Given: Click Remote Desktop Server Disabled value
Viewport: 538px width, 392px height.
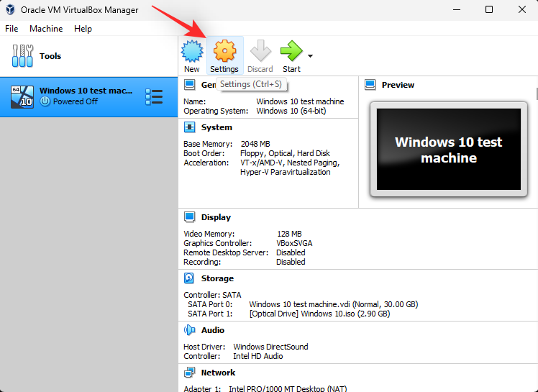Looking at the screenshot, I should pyautogui.click(x=291, y=252).
